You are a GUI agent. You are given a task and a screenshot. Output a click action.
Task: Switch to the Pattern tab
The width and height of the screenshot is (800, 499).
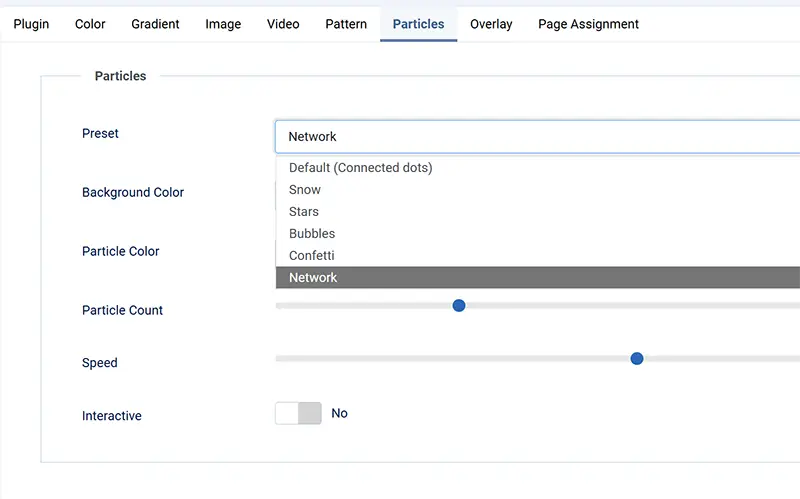click(346, 24)
